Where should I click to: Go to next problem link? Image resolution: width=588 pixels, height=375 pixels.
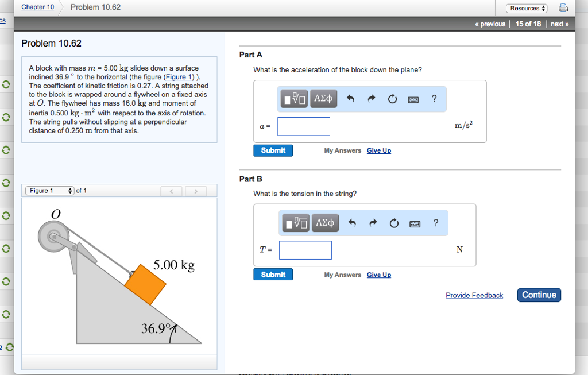(x=559, y=24)
